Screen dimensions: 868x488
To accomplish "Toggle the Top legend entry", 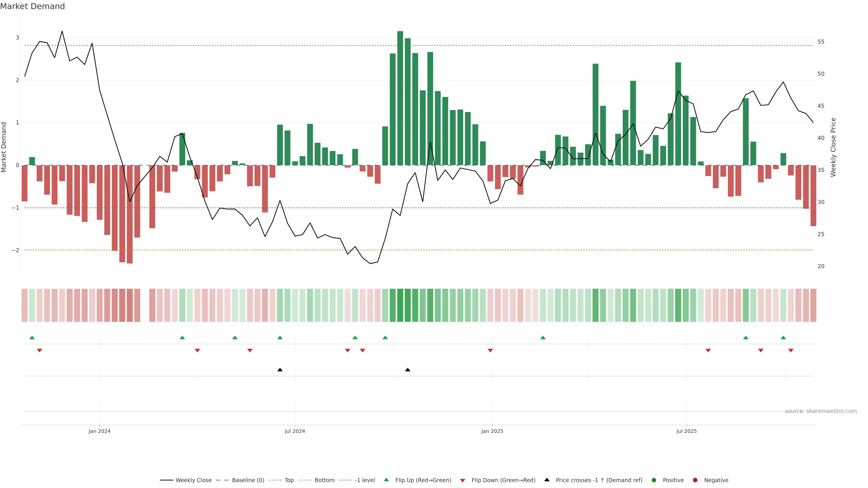I will 289,480.
